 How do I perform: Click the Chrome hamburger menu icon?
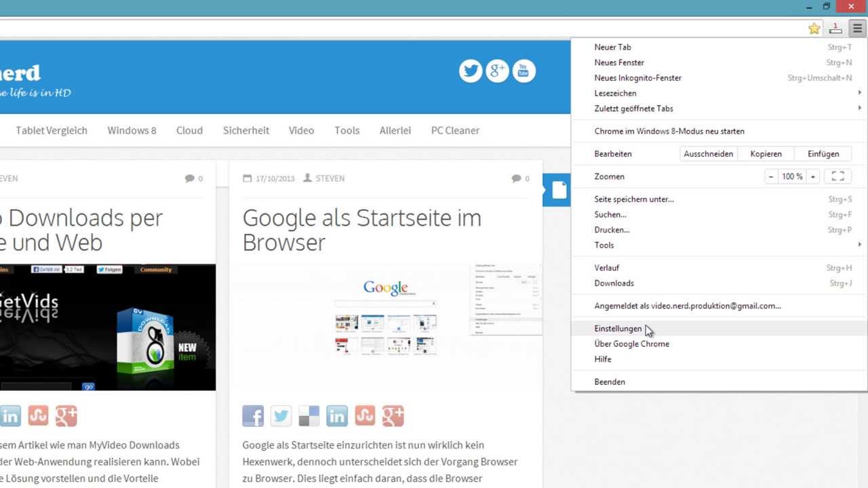click(857, 28)
